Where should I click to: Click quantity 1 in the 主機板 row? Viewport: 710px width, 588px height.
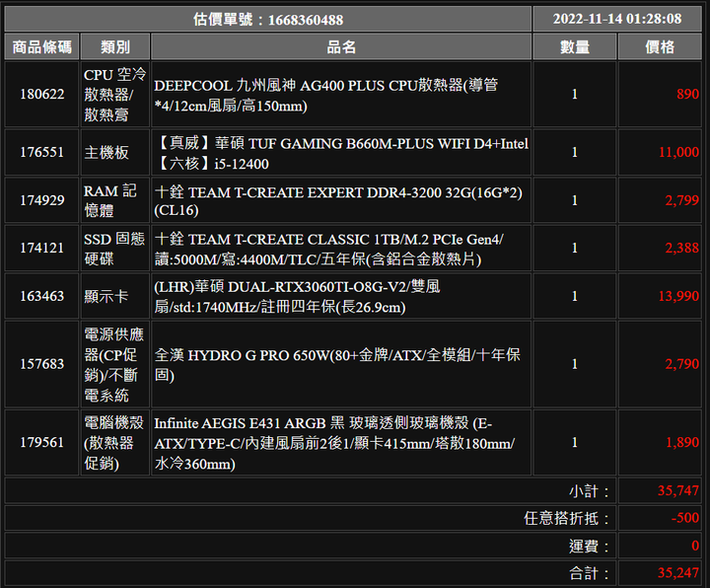coord(575,152)
